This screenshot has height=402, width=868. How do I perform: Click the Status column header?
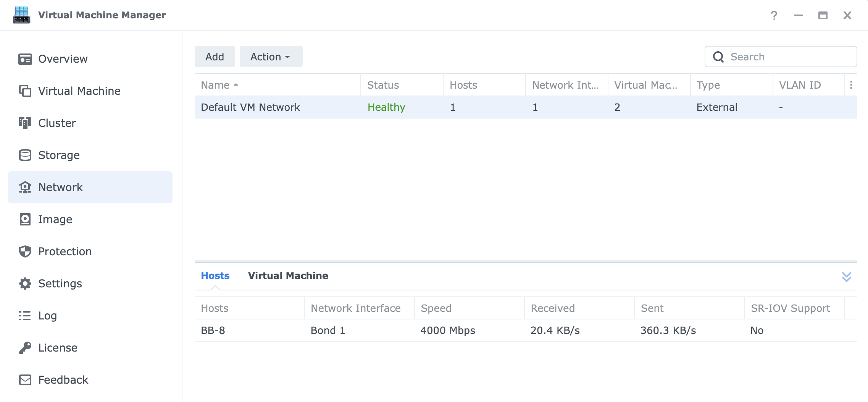tap(402, 85)
